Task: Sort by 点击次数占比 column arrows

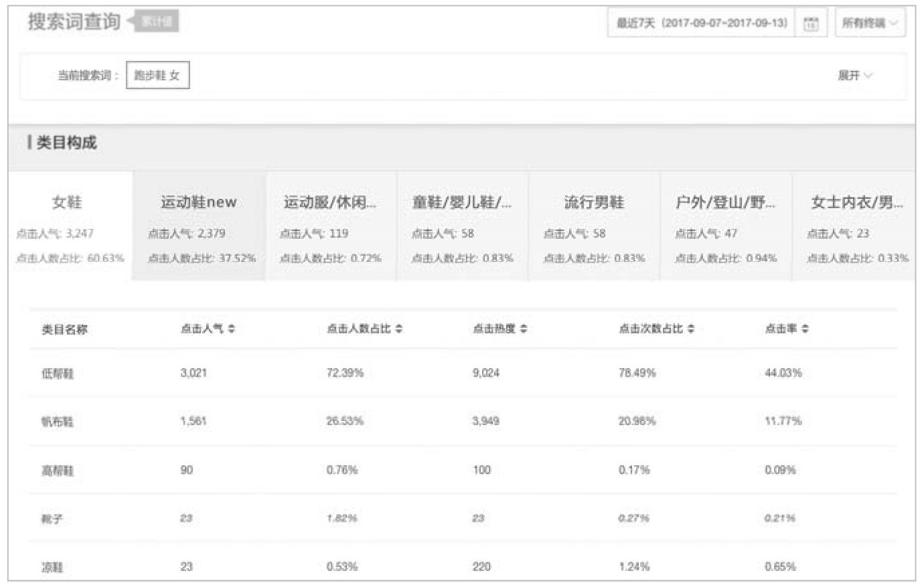Action: 690,329
